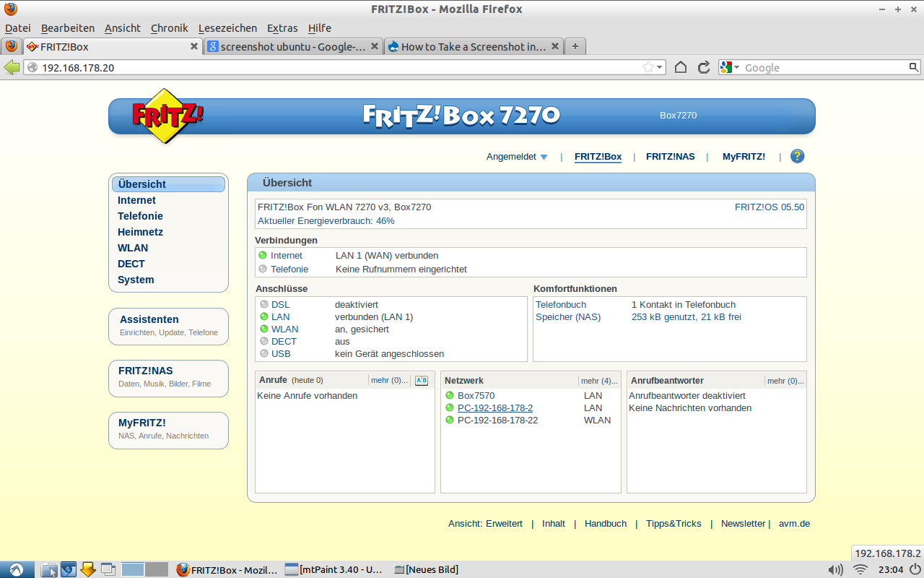The height and width of the screenshot is (578, 924).
Task: Click the Handbuch footer link
Action: (606, 524)
